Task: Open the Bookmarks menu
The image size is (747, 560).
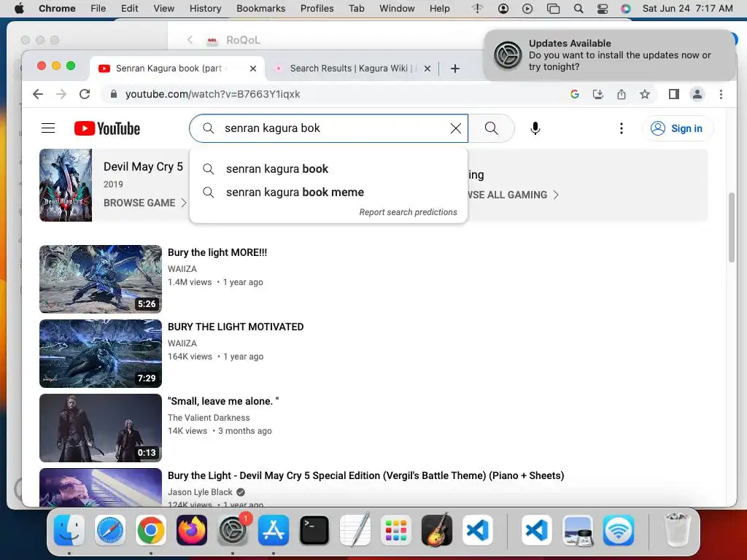Action: pos(260,9)
